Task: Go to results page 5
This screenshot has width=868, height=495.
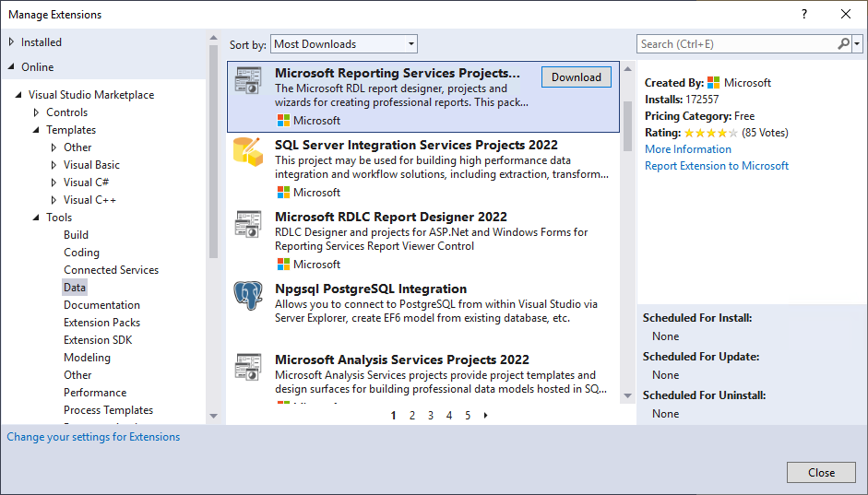Action: 468,416
